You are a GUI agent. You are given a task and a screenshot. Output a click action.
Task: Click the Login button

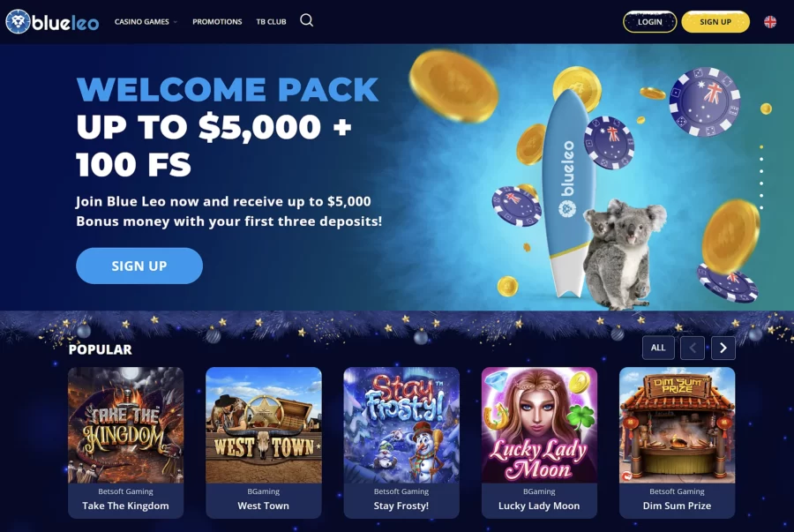(x=649, y=22)
